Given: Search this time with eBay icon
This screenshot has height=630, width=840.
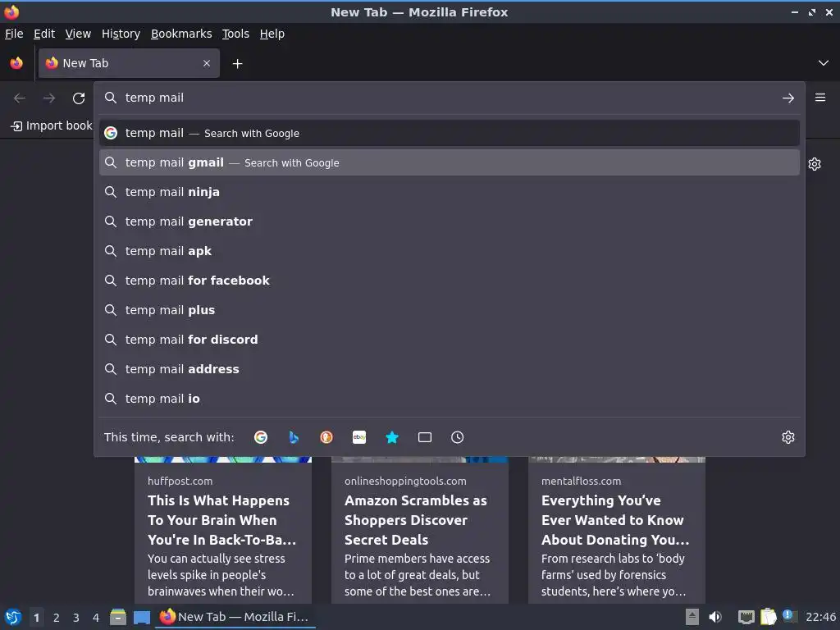Looking at the screenshot, I should [359, 437].
